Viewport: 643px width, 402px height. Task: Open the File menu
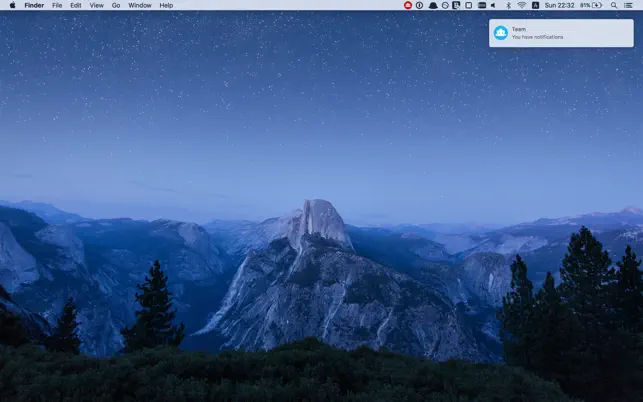pyautogui.click(x=57, y=5)
